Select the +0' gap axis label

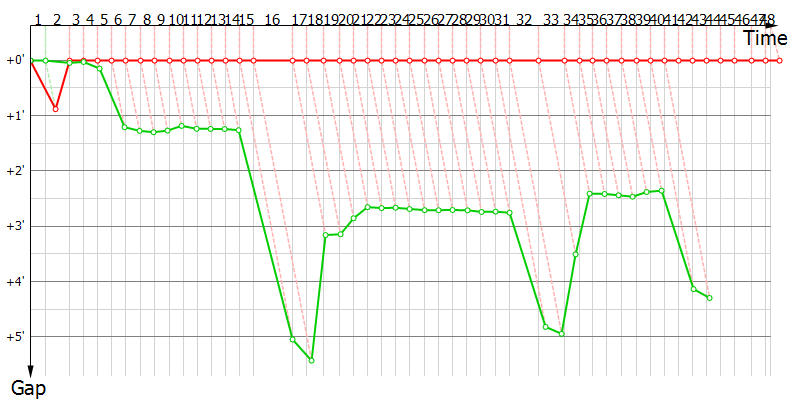14,60
